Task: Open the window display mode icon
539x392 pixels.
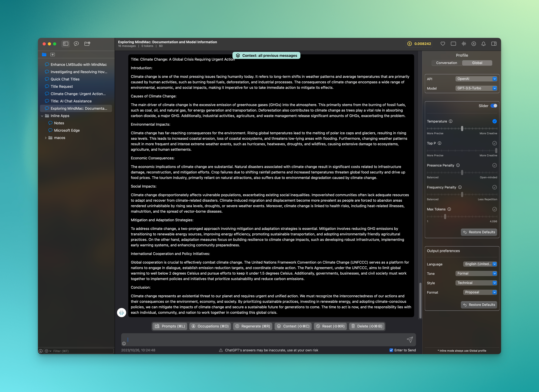Action: (453, 44)
